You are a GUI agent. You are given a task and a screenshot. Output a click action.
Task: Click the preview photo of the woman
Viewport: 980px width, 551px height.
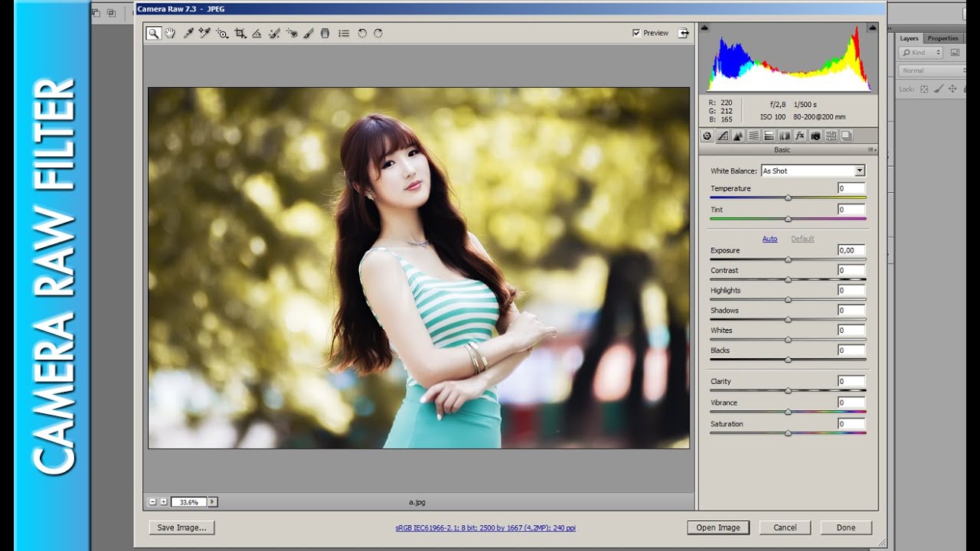419,268
